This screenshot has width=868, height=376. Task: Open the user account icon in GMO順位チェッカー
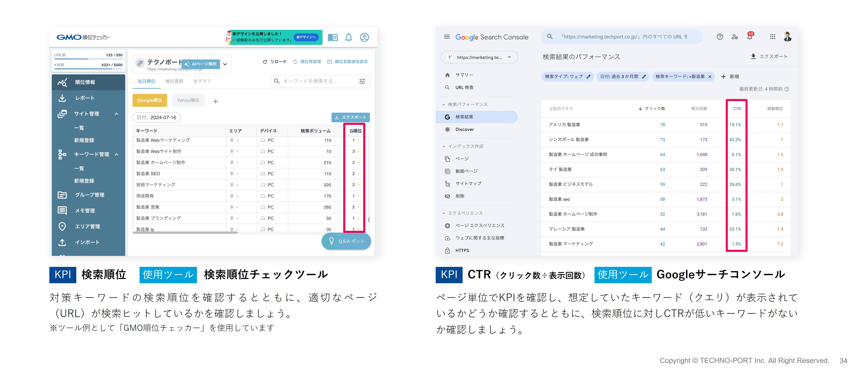[364, 37]
